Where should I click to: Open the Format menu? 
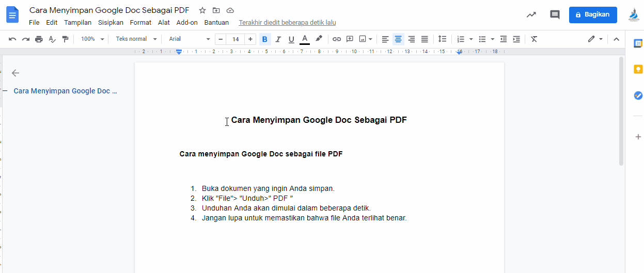tap(140, 23)
